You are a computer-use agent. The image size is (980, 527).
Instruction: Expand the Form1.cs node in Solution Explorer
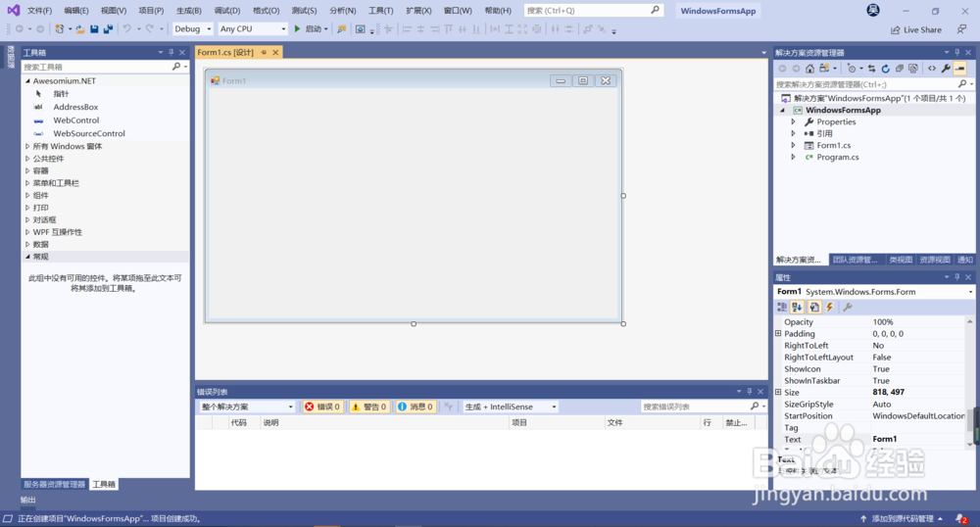793,146
